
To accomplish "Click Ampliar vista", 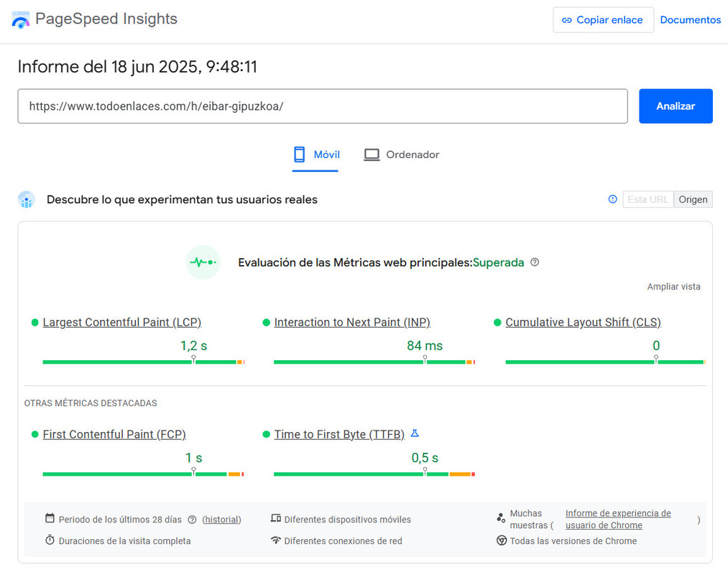I will [673, 287].
